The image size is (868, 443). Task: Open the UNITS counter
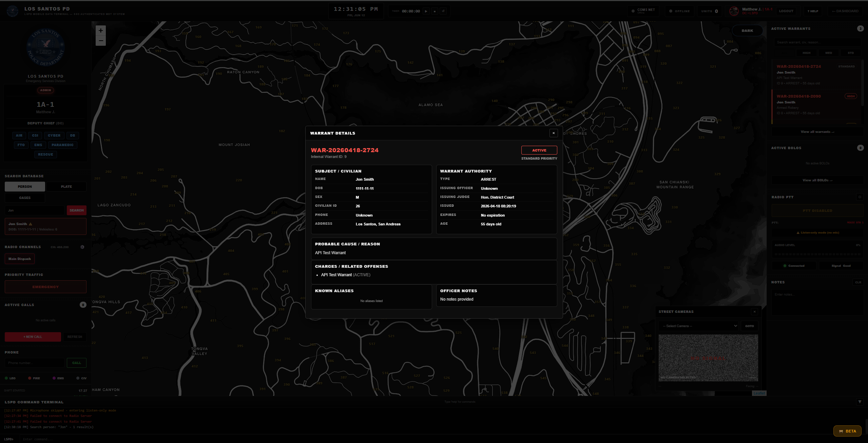710,11
